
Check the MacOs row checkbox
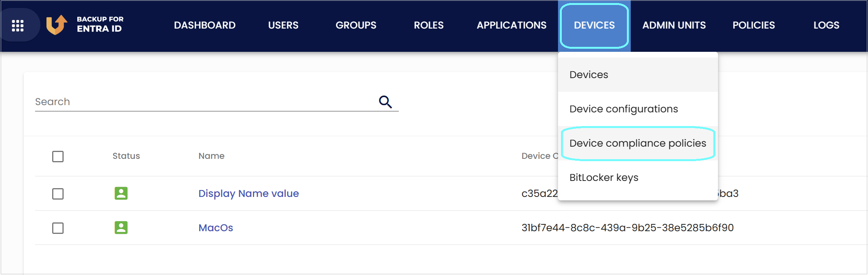point(58,228)
